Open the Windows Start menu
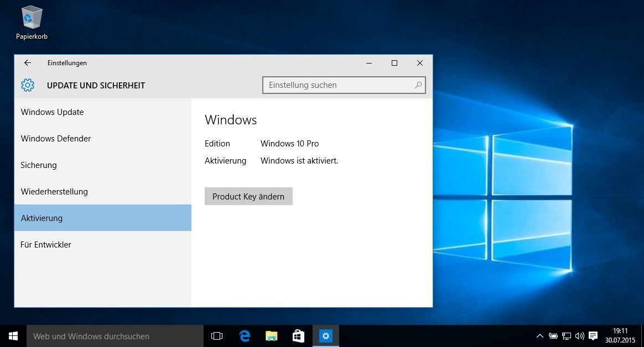 13,336
